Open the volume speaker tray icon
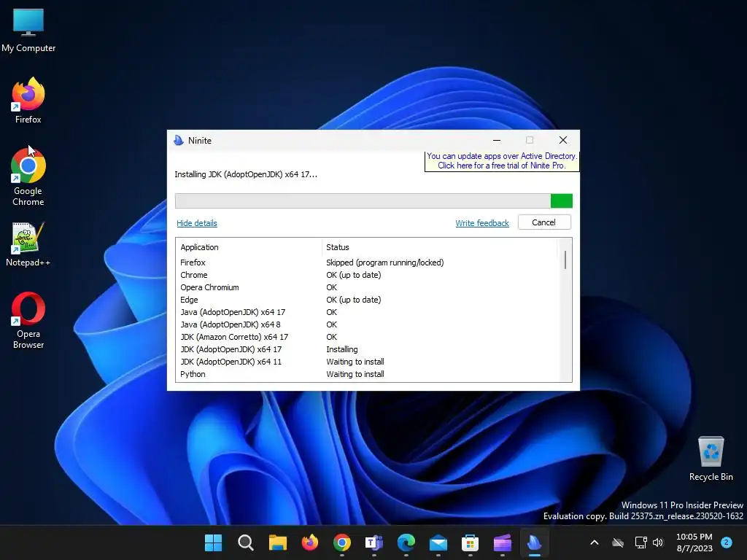This screenshot has height=560, width=747. click(658, 542)
